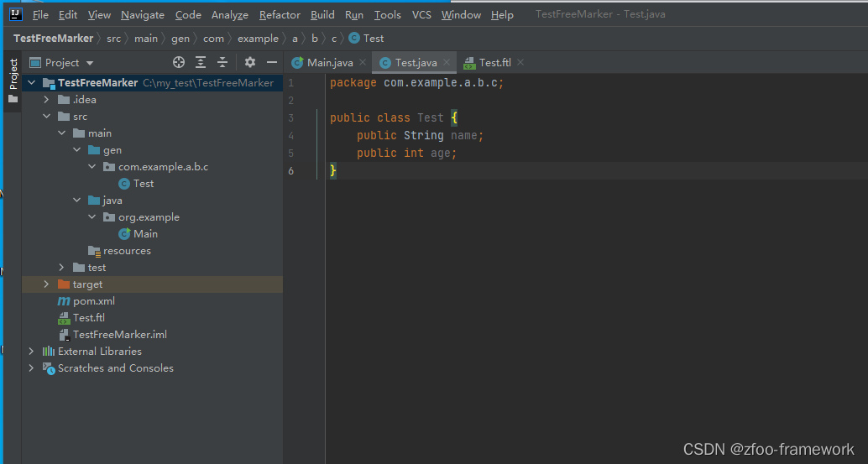
Task: Collapse the TestFreeMarker root node
Action: click(32, 83)
